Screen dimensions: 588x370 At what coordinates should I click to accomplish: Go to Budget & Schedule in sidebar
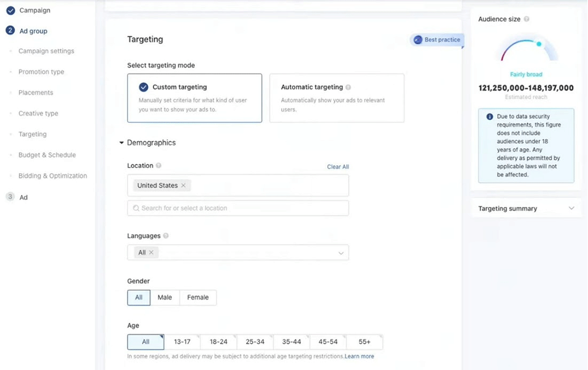(47, 155)
